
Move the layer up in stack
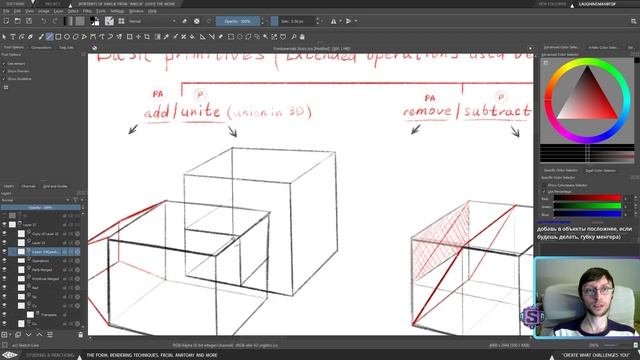coord(39,335)
